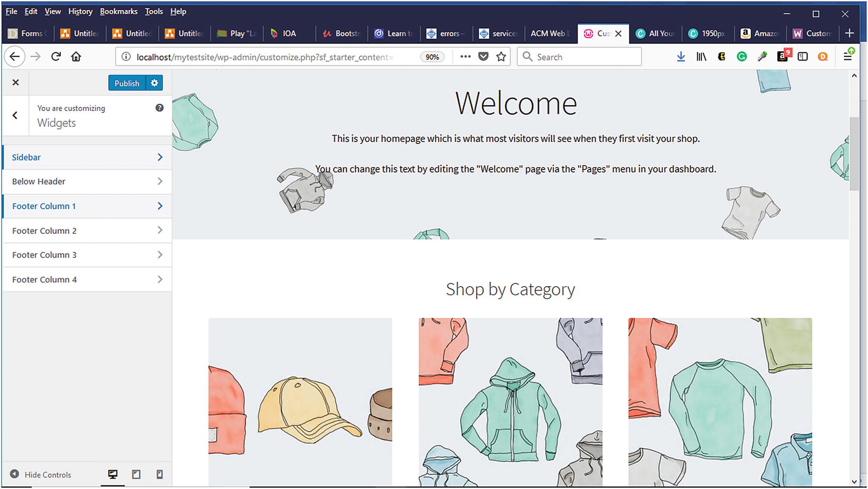Open the Firefox hamburger menu
Viewport: 868px width, 489px height.
click(848, 55)
